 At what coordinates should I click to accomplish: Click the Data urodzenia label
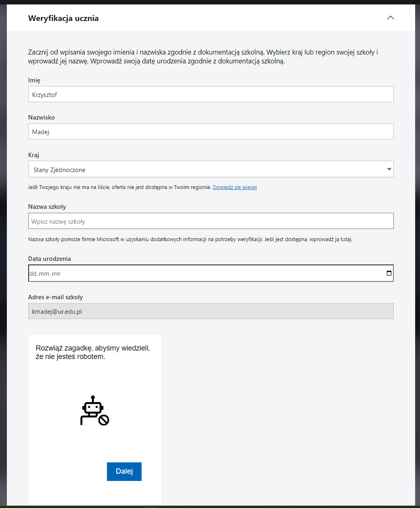pyautogui.click(x=49, y=259)
